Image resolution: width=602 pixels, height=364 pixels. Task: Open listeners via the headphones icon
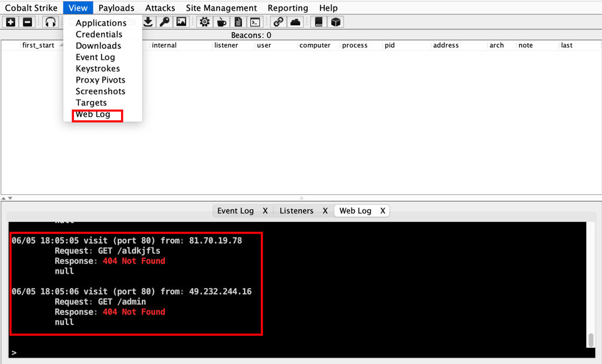[50, 22]
